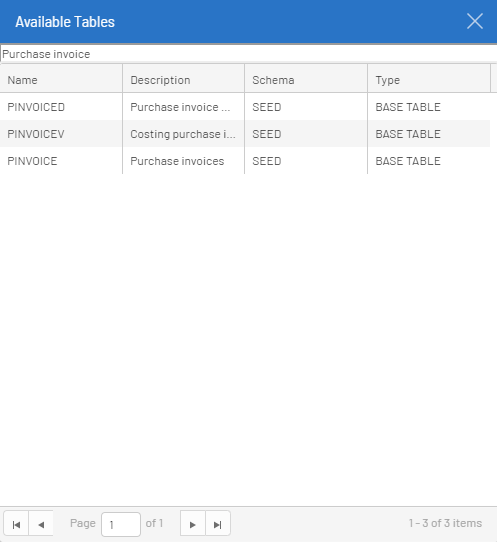Screen dimensions: 497x542
Task: Go to the first page of results
Action: (x=16, y=524)
